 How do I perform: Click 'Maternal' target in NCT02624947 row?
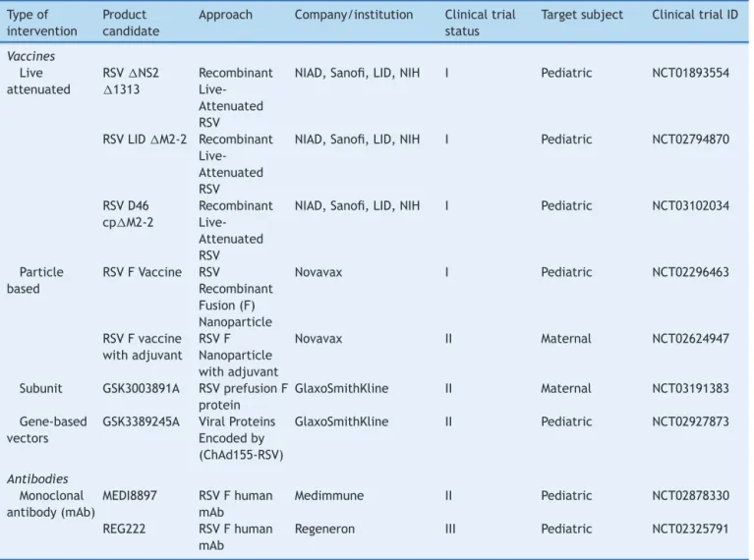click(566, 338)
